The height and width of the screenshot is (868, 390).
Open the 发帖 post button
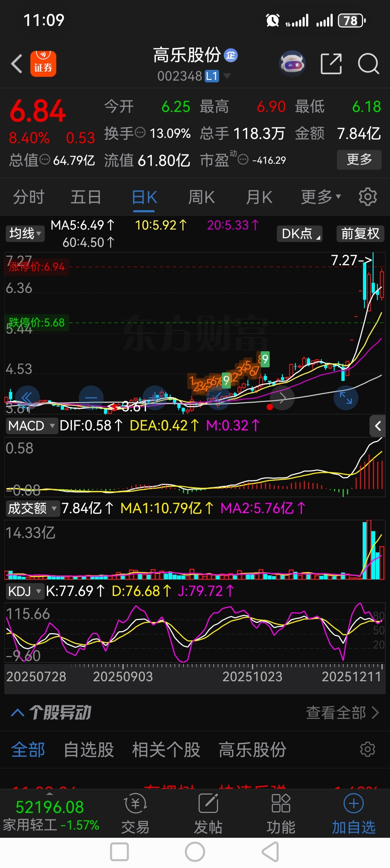[x=208, y=814]
